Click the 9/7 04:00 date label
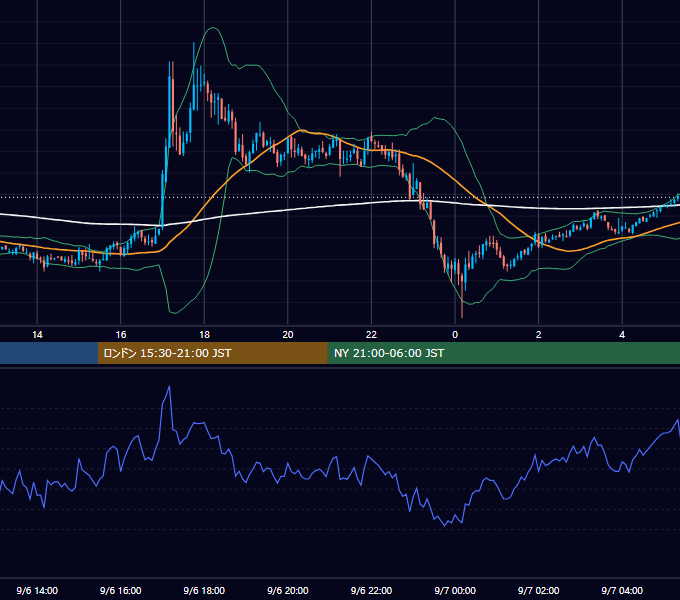This screenshot has height=600, width=680. tap(622, 590)
